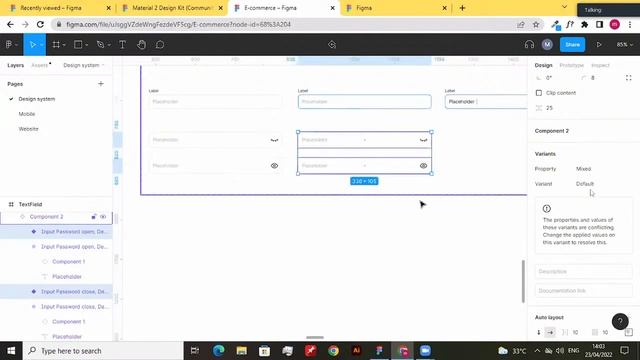Select the Rectangle shape tool
Viewport: 640px width, 360px height.
point(78,44)
